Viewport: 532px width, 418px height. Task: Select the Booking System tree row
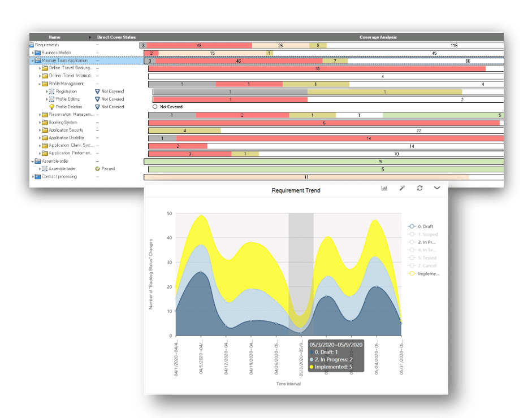coord(63,123)
